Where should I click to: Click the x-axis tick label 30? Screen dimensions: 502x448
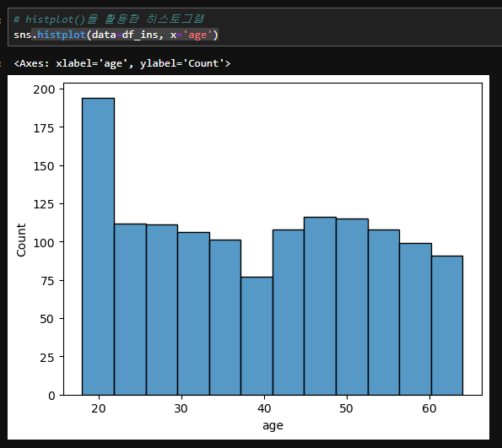point(181,408)
